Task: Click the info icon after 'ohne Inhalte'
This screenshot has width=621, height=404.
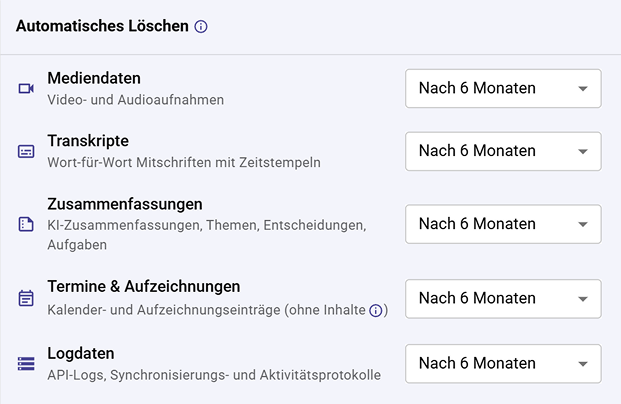Action: [376, 310]
